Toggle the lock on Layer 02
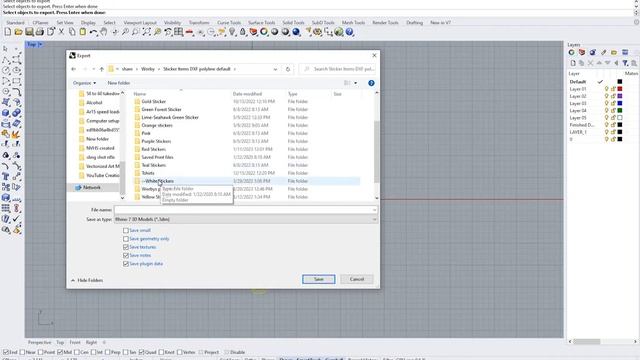The width and height of the screenshot is (640, 360). click(x=613, y=96)
